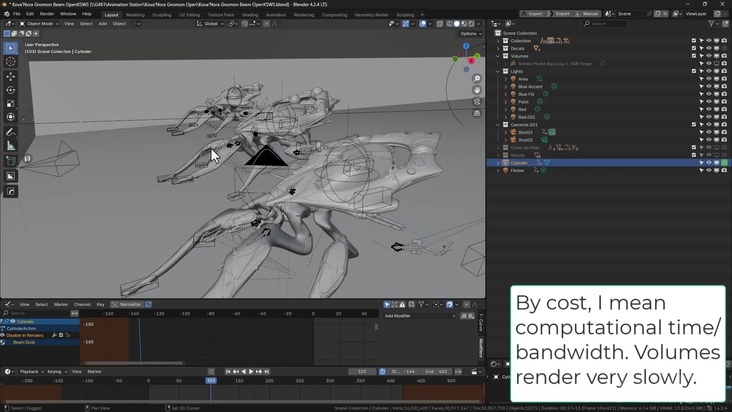The width and height of the screenshot is (732, 412).
Task: Click the outliner search field
Action: pos(604,23)
